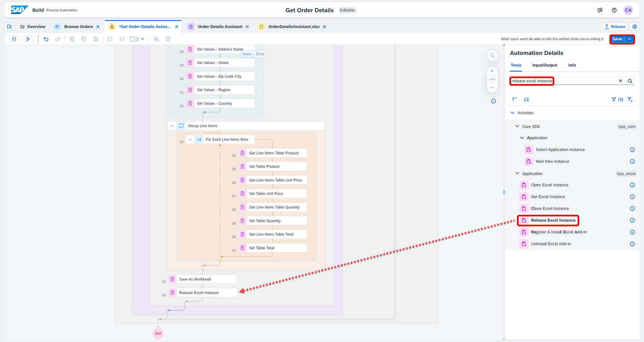Click the redo arrow icon

pyautogui.click(x=58, y=39)
